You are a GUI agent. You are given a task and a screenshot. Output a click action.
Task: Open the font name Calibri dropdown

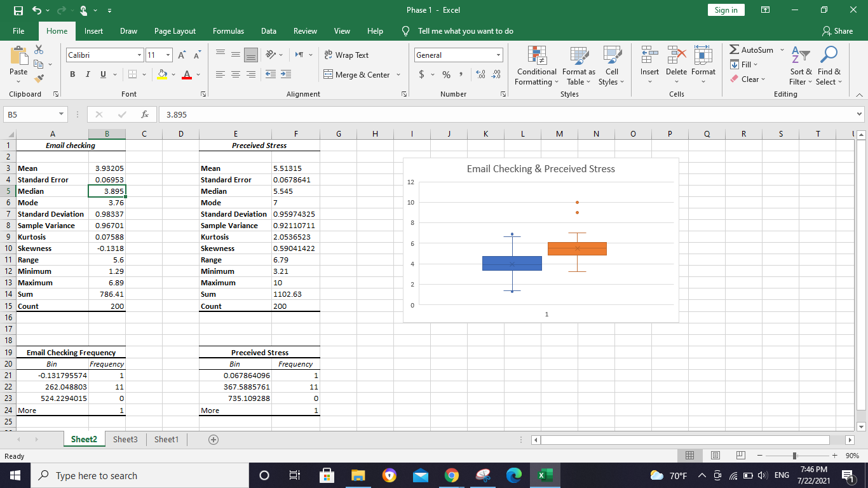pos(139,55)
